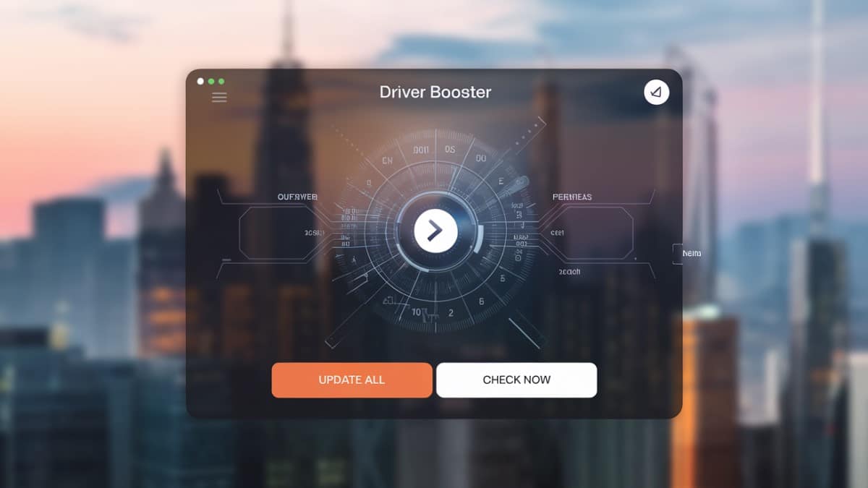Click the 10 marker on the dial
The width and height of the screenshot is (868, 488).
tap(416, 312)
